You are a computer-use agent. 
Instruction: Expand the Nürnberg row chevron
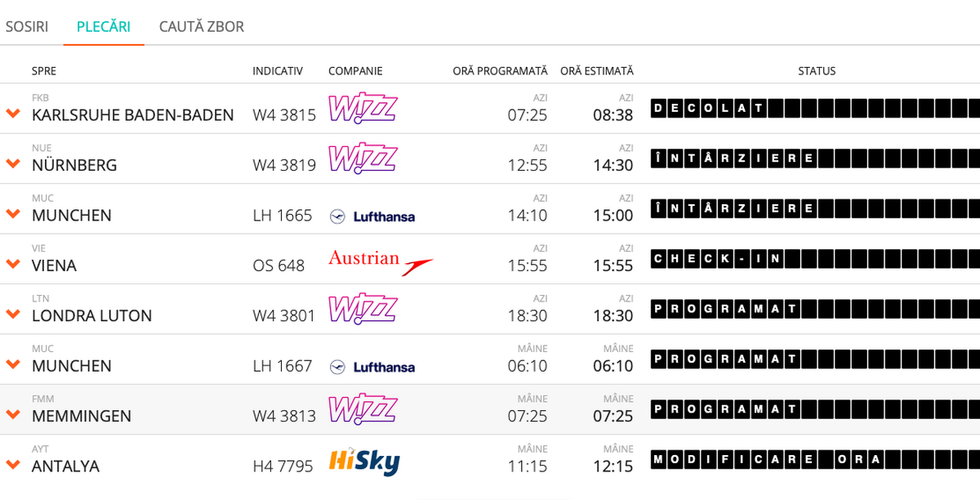(12, 163)
